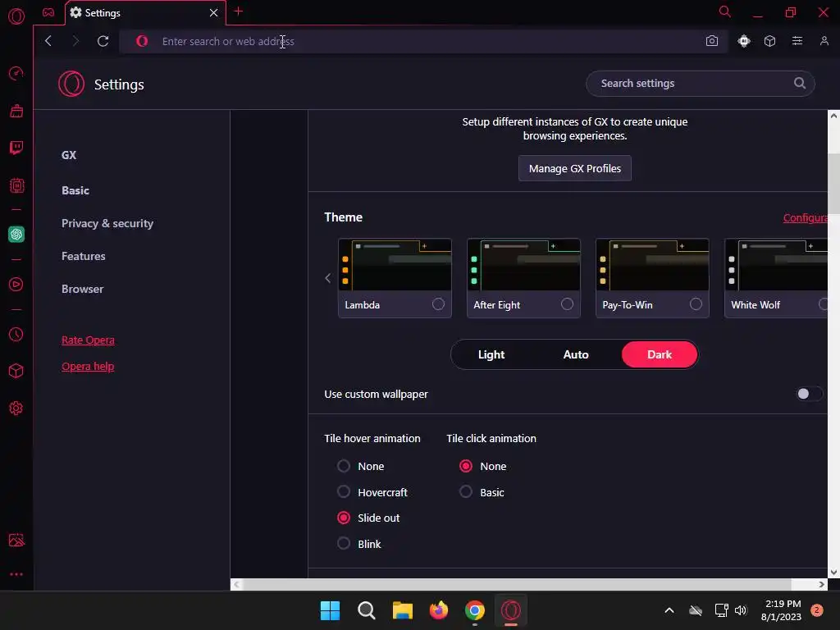This screenshot has width=840, height=630.
Task: Select None for Tile click animation
Action: point(466,466)
